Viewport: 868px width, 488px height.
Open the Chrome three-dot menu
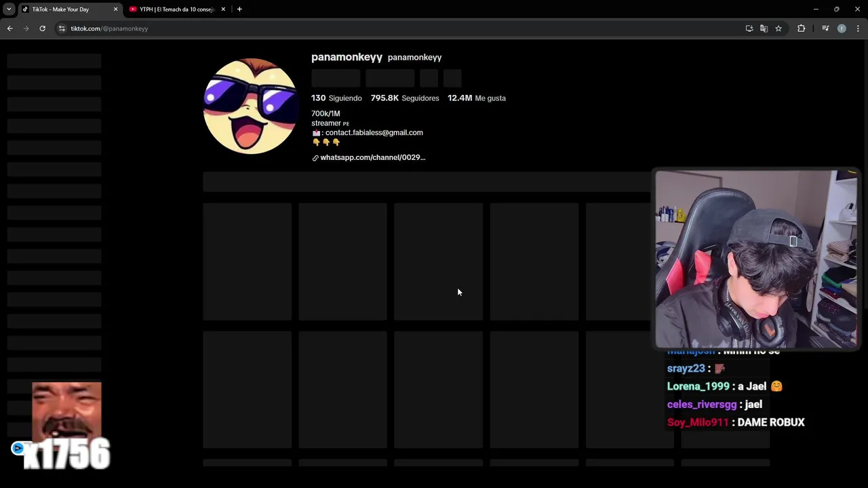858,28
